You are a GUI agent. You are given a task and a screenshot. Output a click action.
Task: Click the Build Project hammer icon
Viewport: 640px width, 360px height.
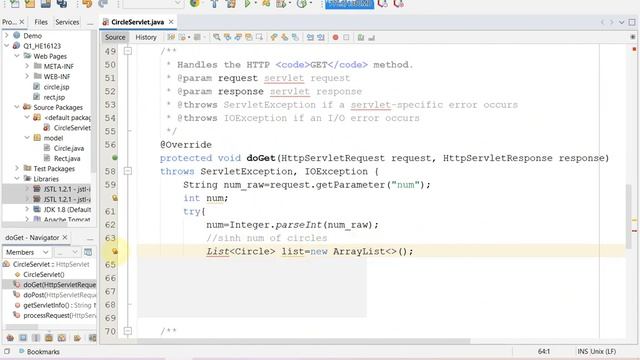point(214,4)
